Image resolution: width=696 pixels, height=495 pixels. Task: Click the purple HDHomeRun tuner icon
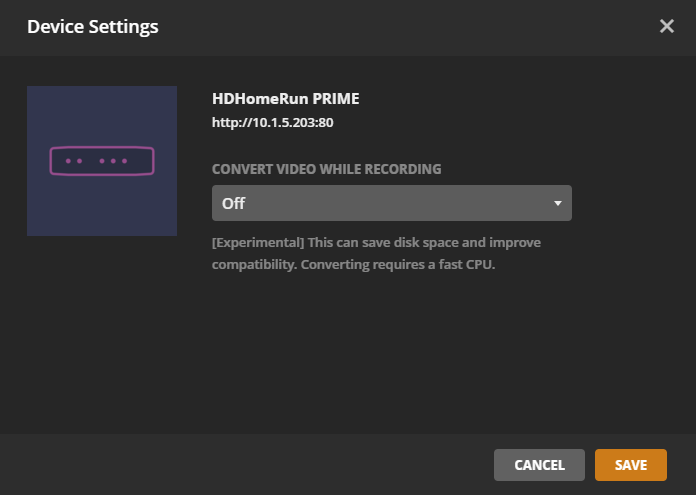coord(102,161)
